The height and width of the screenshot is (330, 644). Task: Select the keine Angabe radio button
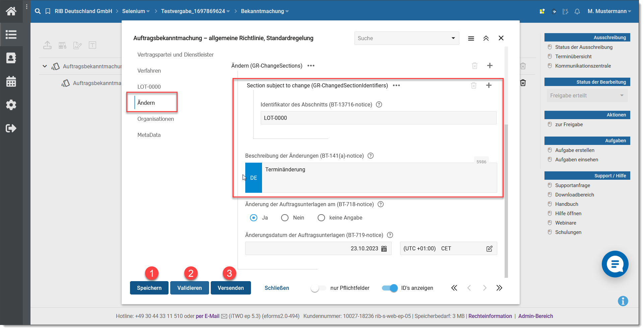click(x=321, y=218)
